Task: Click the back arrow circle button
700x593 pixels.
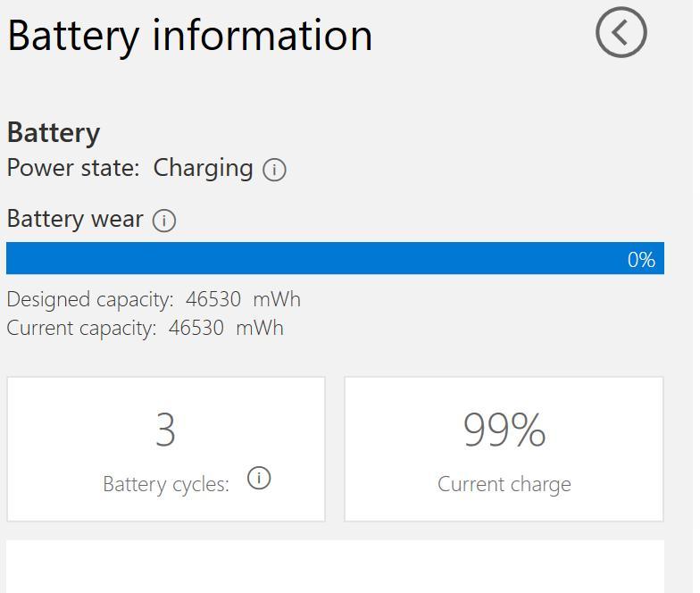Action: tap(621, 33)
